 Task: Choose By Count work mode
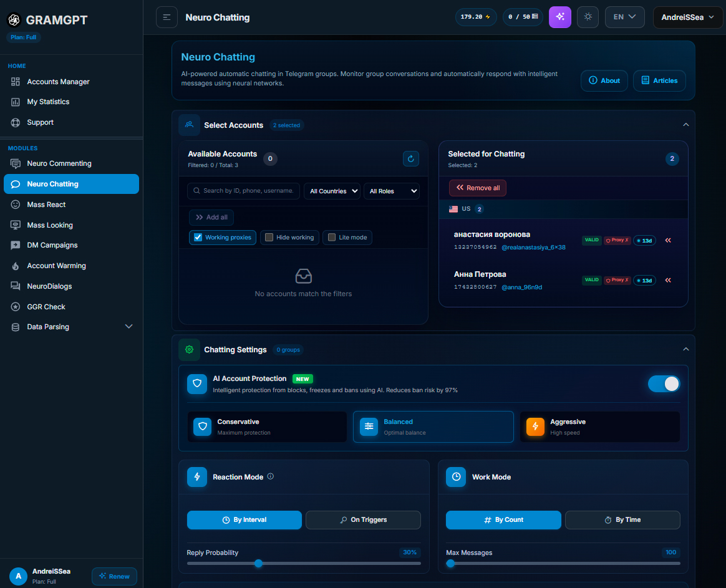503,520
